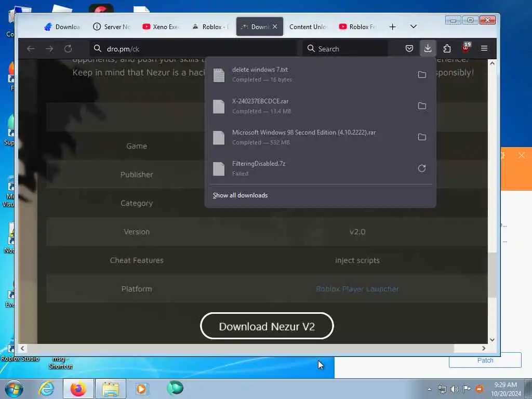Close the active Downl tab
The height and width of the screenshot is (399, 532).
click(x=275, y=26)
